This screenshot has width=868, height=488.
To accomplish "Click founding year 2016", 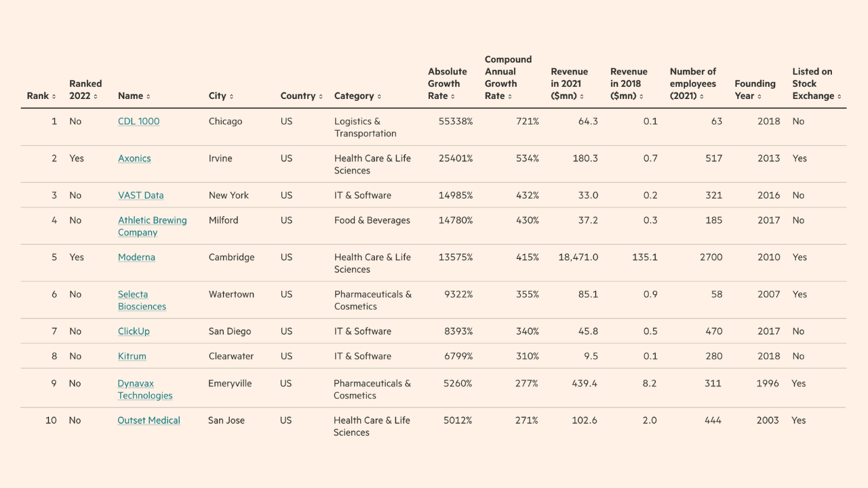I will point(769,195).
